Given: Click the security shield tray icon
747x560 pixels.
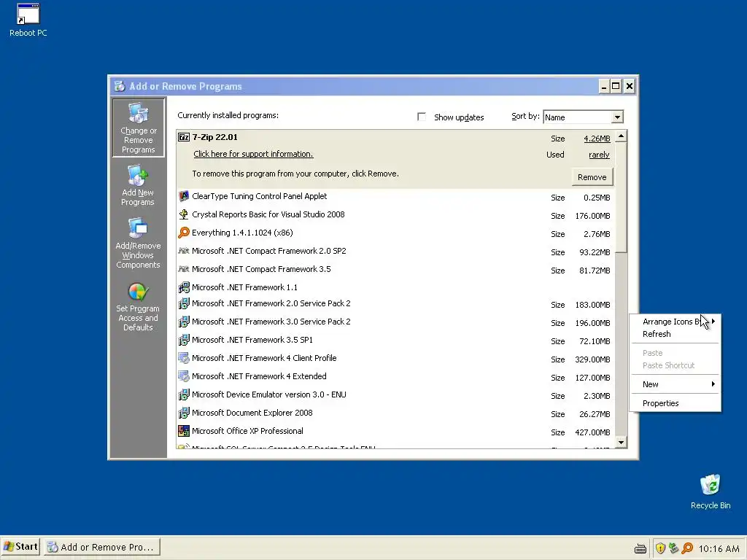Looking at the screenshot, I should point(660,548).
